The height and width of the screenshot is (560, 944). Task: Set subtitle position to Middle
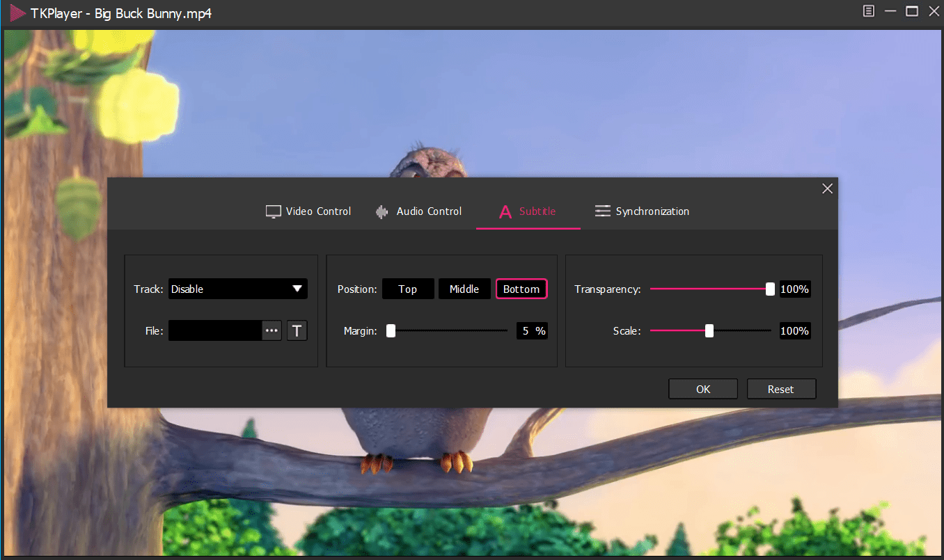pos(464,289)
